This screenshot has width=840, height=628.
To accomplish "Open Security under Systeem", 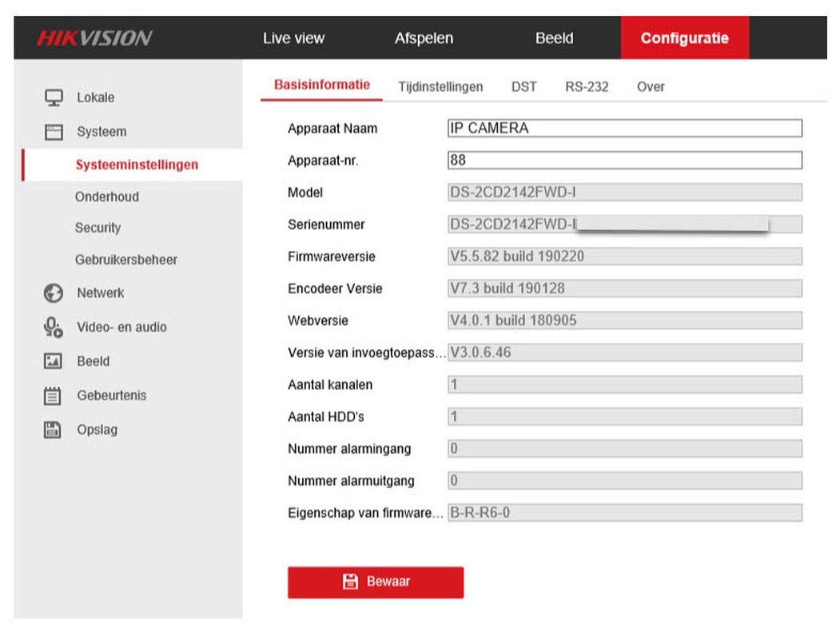I will click(98, 228).
